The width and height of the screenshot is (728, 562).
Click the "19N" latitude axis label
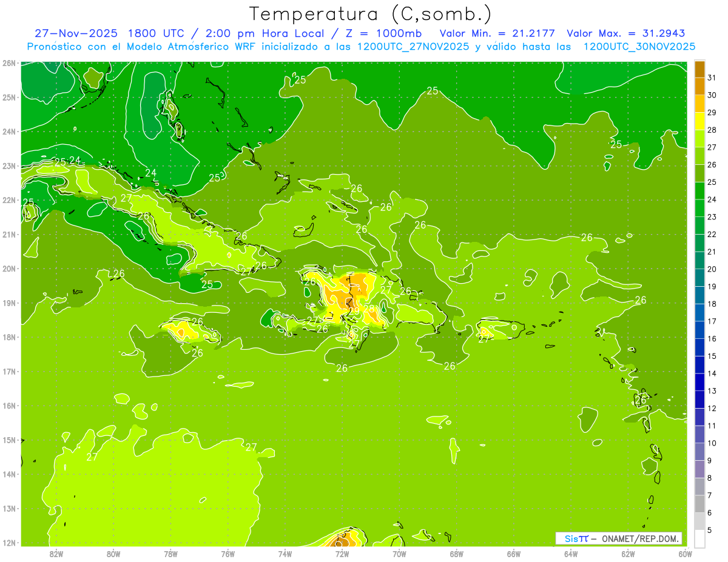click(x=8, y=303)
